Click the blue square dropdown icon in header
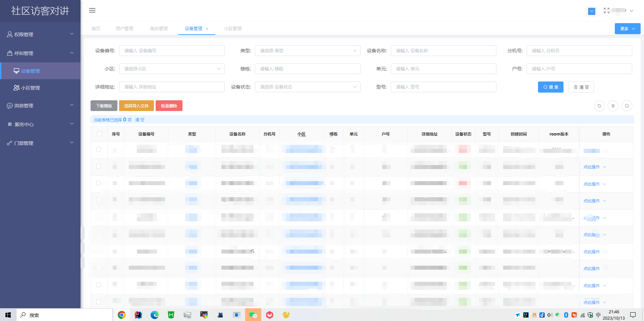The height and width of the screenshot is (321, 644). point(592,11)
